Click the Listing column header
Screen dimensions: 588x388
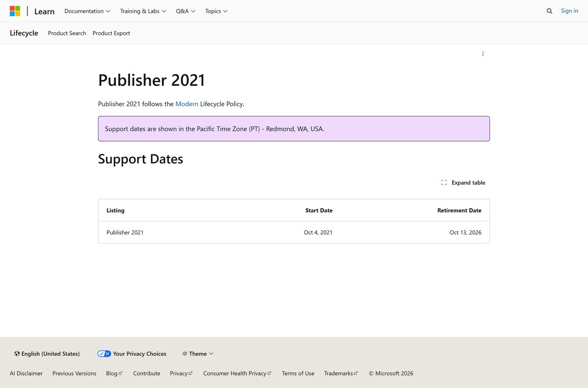click(116, 210)
